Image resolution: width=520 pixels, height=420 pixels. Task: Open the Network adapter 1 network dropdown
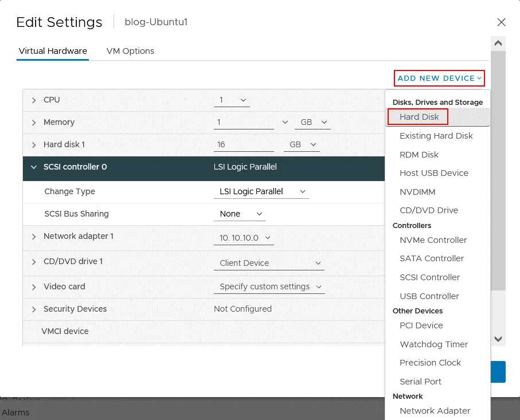(243, 237)
